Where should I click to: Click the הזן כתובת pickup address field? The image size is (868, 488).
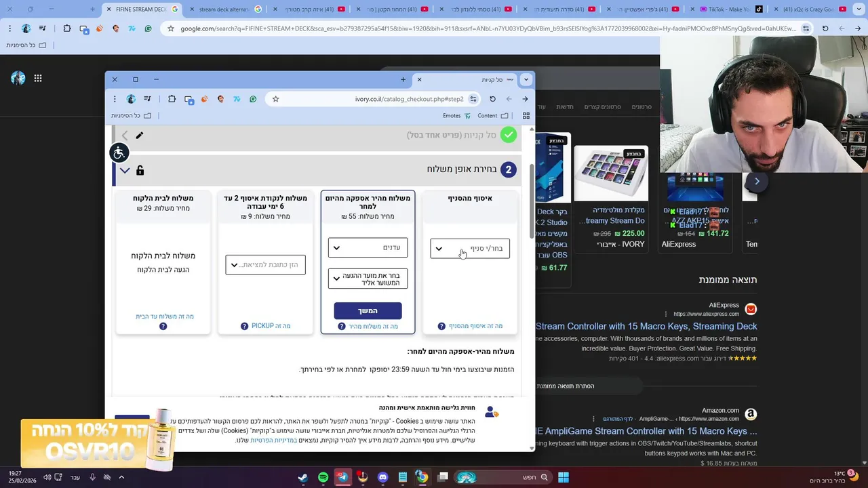click(x=265, y=264)
